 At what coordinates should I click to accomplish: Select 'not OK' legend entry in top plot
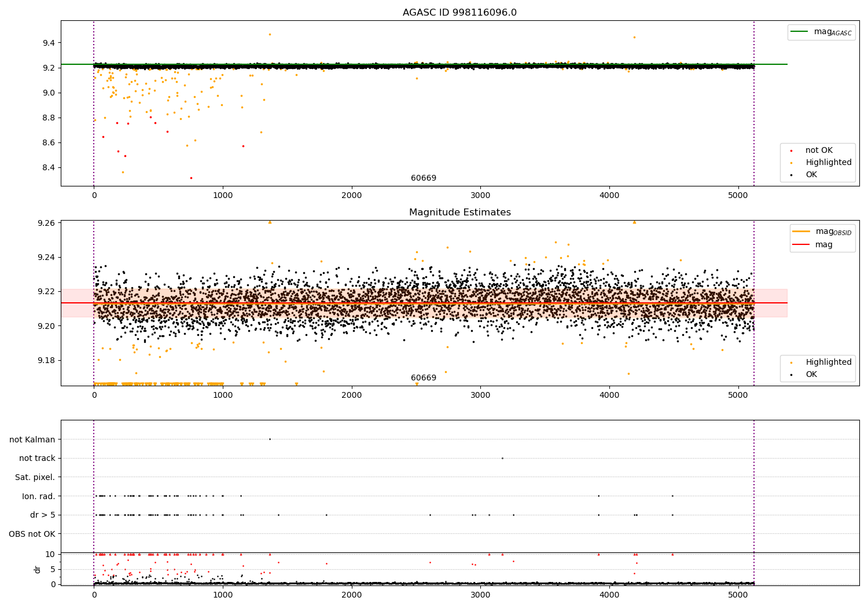coord(819,151)
